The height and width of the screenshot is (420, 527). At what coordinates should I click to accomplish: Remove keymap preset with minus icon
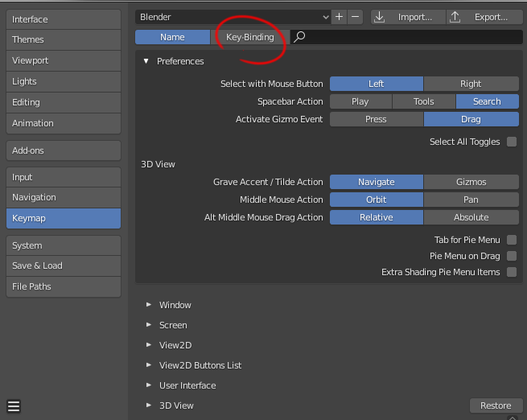coord(356,17)
